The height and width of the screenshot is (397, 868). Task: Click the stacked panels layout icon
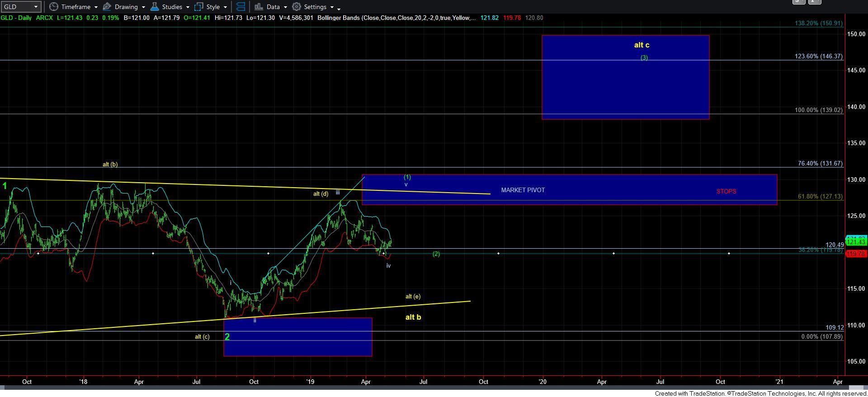pos(241,7)
